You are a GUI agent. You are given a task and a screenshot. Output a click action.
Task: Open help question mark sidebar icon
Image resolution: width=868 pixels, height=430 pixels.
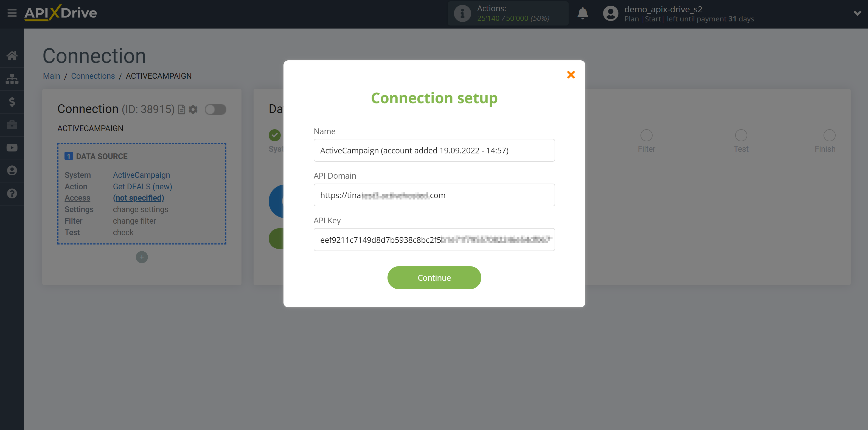(x=12, y=193)
